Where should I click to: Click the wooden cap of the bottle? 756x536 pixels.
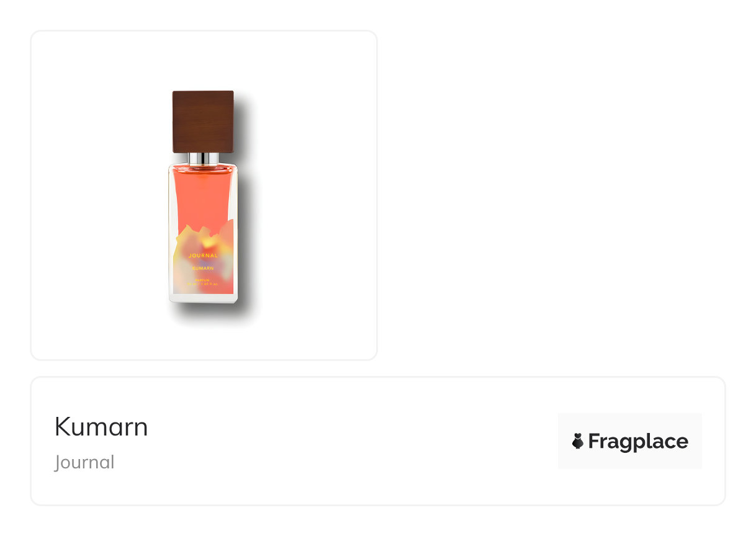(x=203, y=122)
